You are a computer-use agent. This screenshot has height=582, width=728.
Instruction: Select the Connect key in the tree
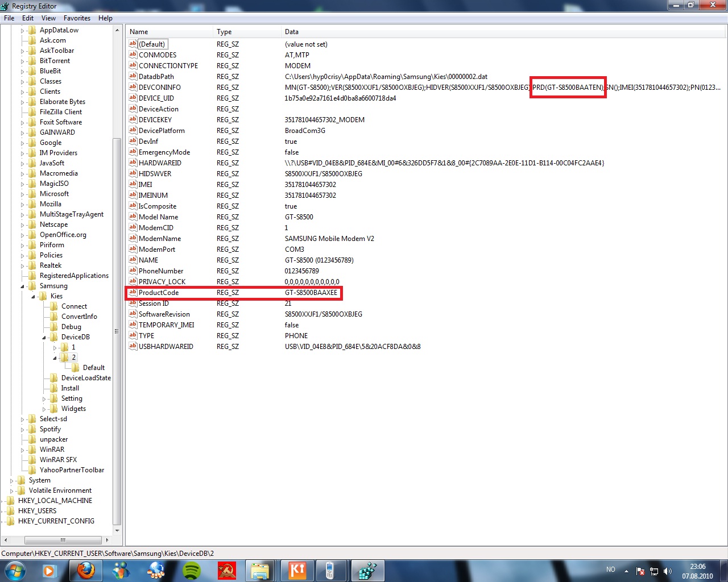74,306
